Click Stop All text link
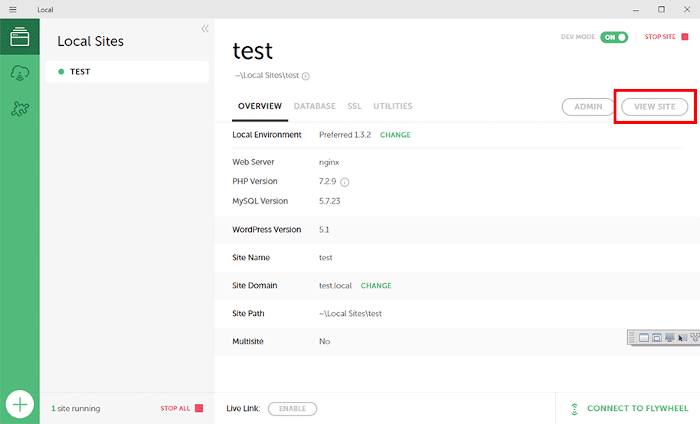This screenshot has height=424, width=700. (175, 408)
